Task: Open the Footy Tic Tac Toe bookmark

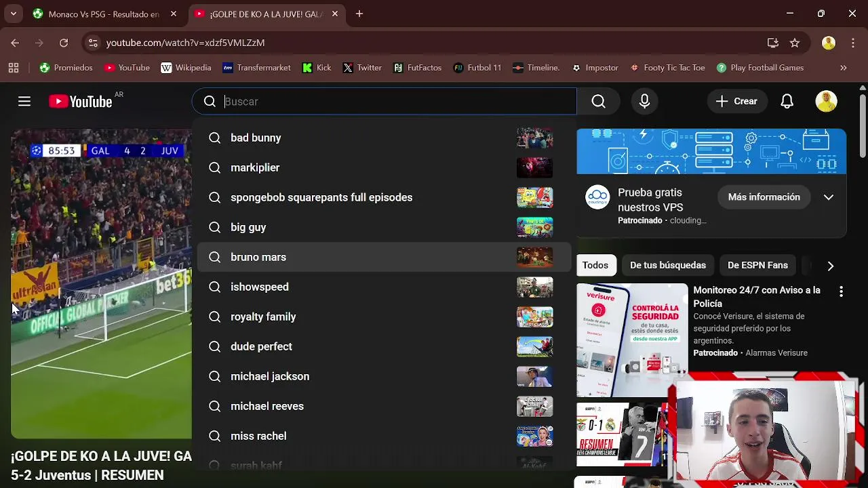Action: [667, 68]
